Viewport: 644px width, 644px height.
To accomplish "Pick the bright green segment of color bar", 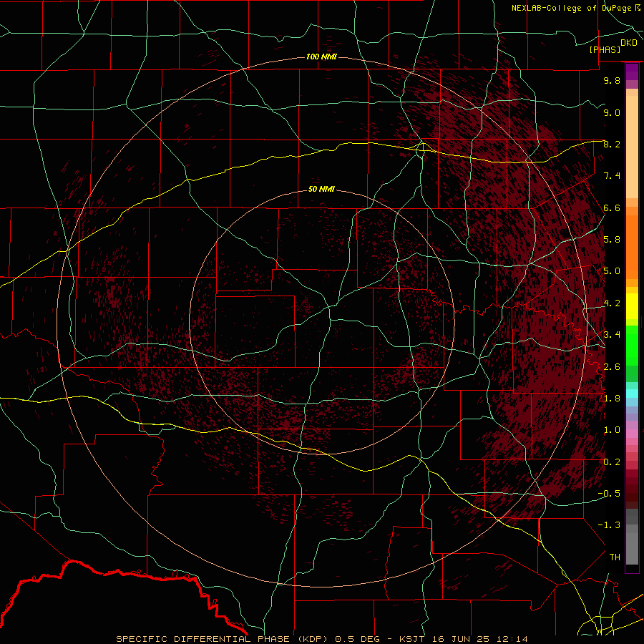I will tap(632, 345).
